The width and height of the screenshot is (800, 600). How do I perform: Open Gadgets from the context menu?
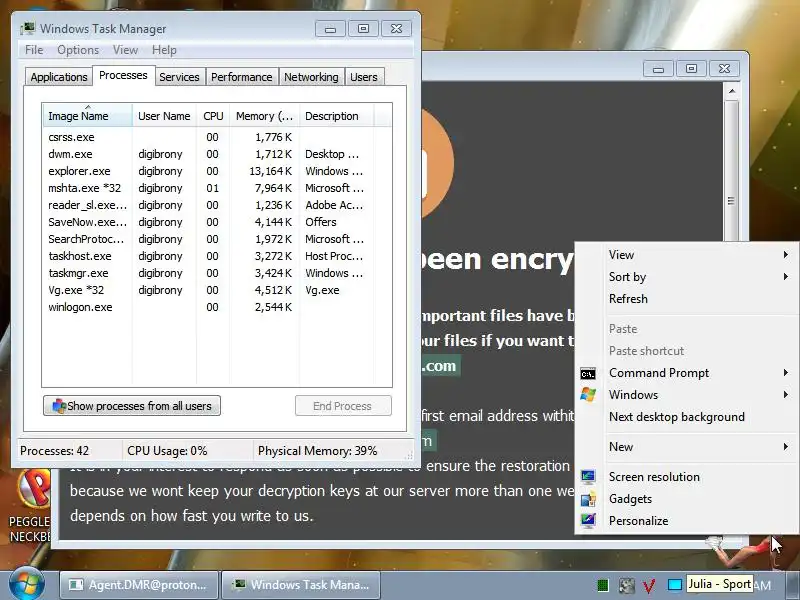[x=686, y=499]
